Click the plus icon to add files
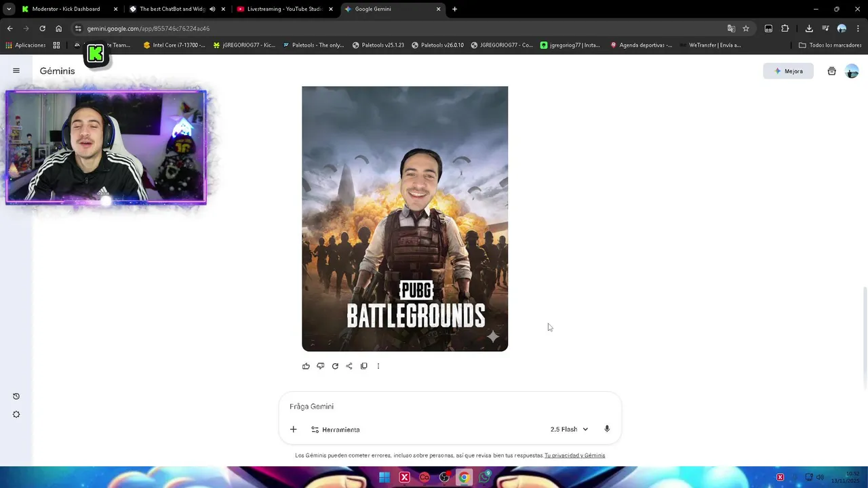This screenshot has width=868, height=488. (293, 429)
